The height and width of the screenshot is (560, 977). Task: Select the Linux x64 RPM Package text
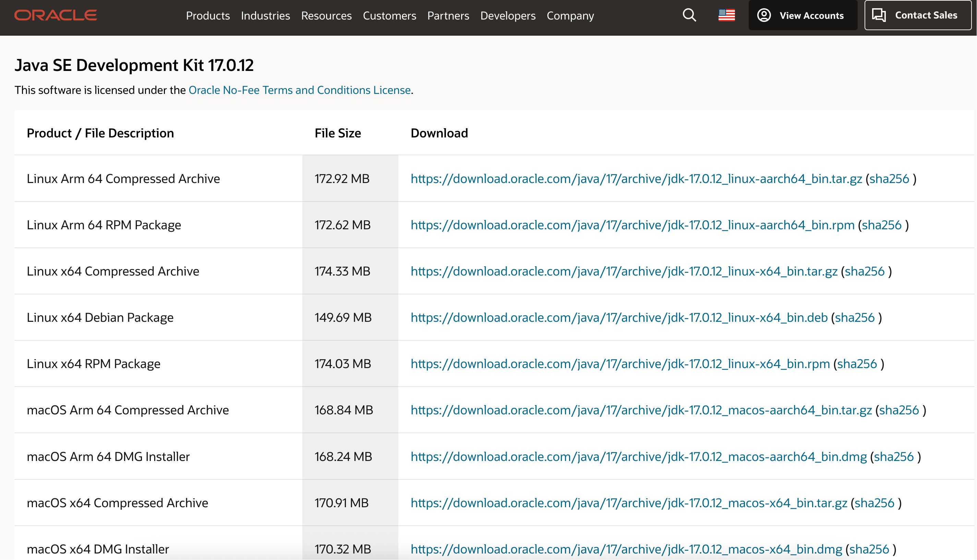click(94, 364)
